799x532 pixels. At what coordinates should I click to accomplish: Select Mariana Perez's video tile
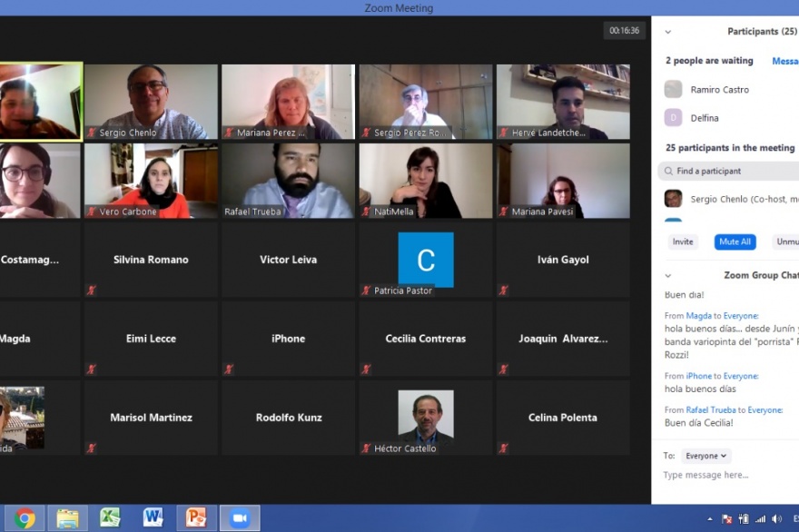coord(289,102)
